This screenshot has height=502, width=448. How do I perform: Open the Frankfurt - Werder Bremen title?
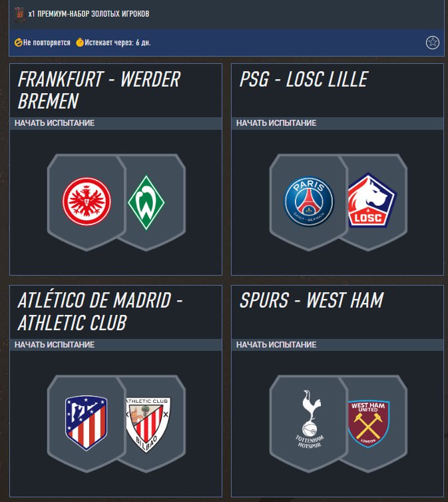pyautogui.click(x=99, y=90)
